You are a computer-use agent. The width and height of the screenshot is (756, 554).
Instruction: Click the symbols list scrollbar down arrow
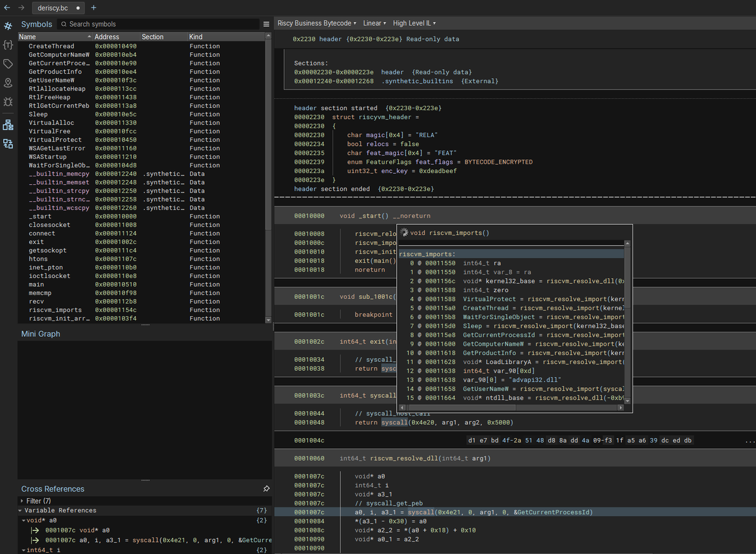[270, 320]
